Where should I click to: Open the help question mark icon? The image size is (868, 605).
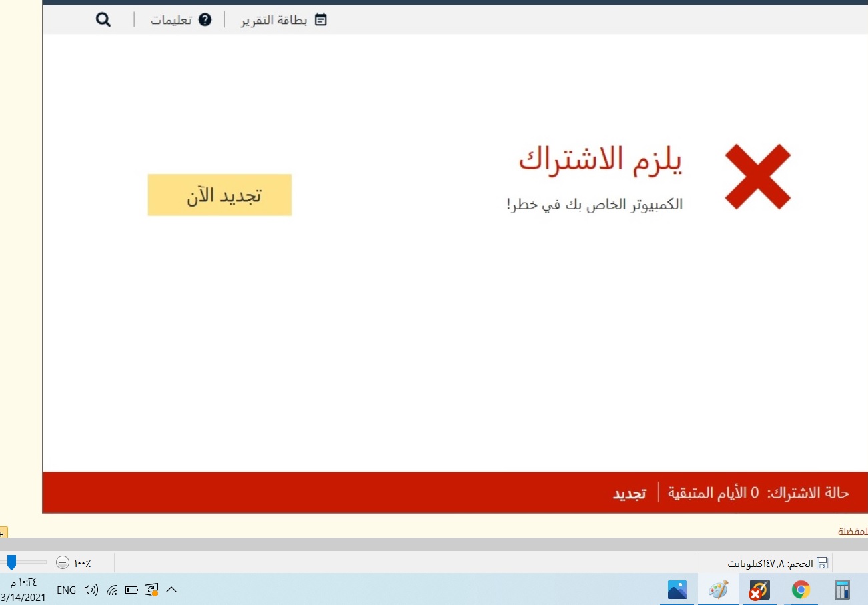(x=205, y=20)
